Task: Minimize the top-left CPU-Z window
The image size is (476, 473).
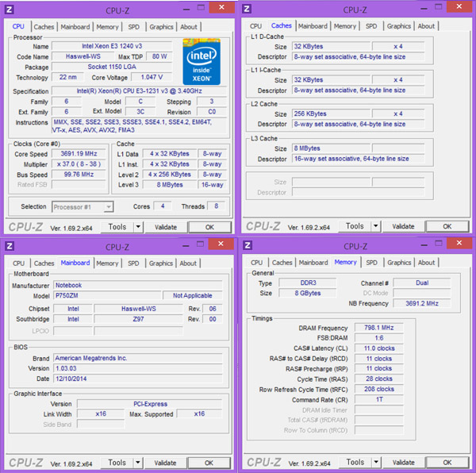Action: point(186,9)
